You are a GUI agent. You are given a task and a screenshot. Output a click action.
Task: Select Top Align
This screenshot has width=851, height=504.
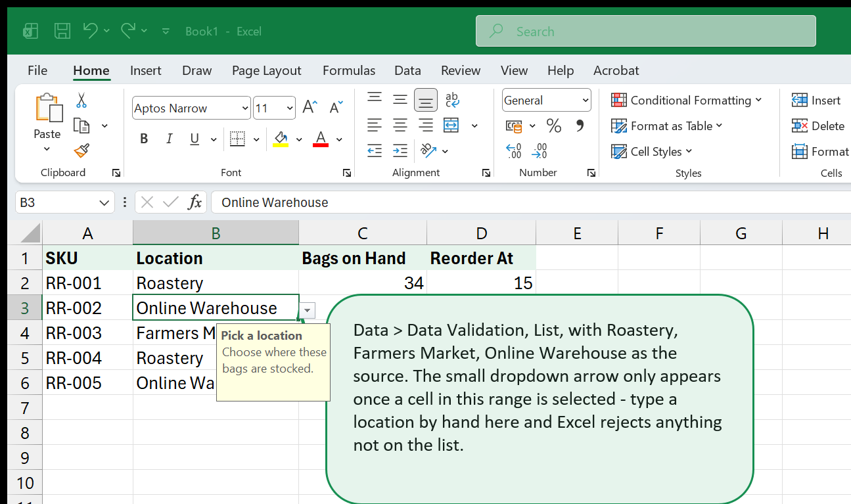[x=375, y=99]
